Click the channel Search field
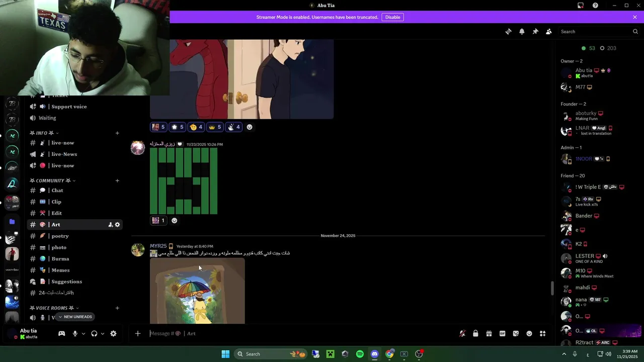 coord(599,31)
